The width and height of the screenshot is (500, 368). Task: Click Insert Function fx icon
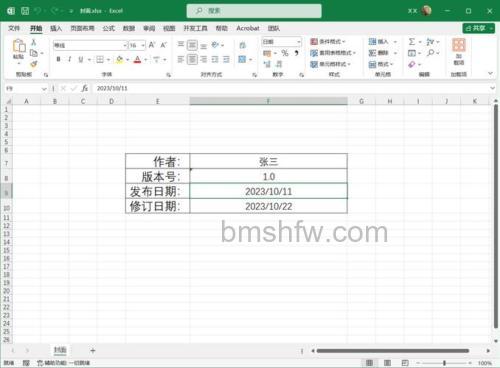point(85,88)
